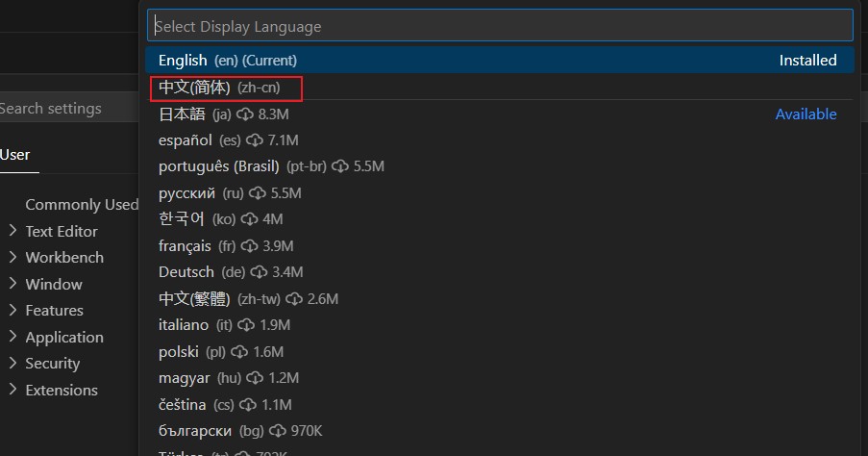This screenshot has height=456, width=868.
Task: Select the User settings tab
Action: (15, 155)
